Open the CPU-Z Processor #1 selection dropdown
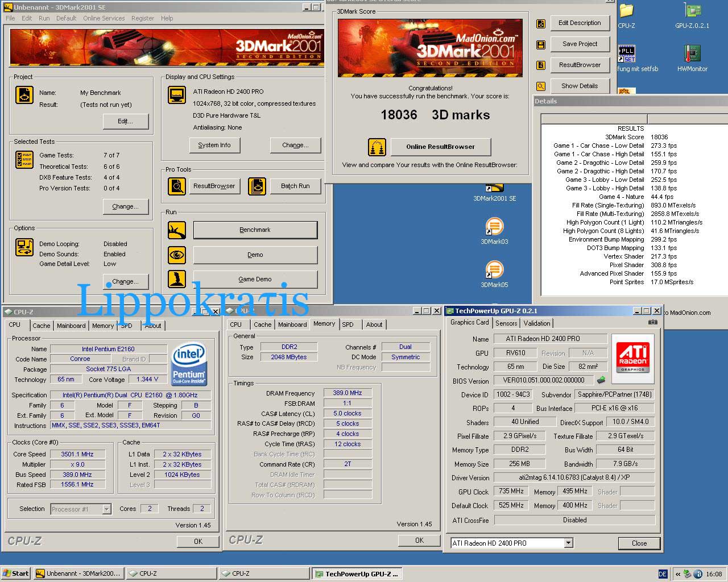 [106, 509]
